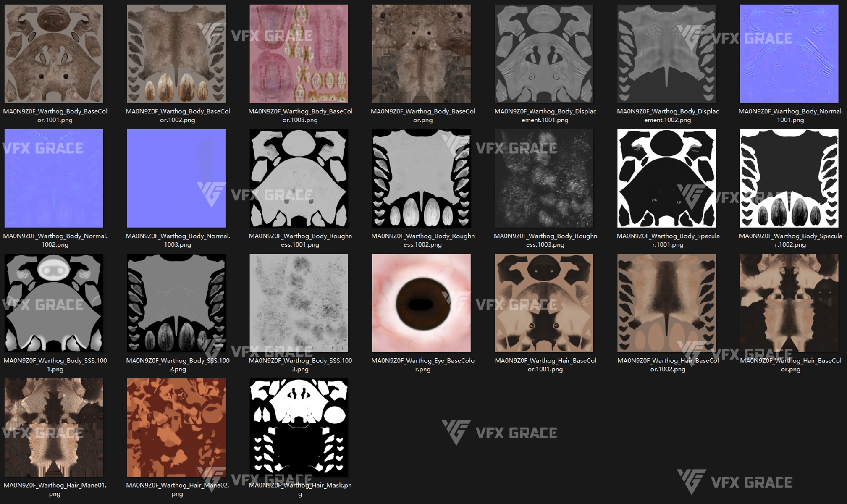847x504 pixels.
Task: Select the Warthog_Body_BaseColor.1001.png thumbnail
Action: pos(54,54)
